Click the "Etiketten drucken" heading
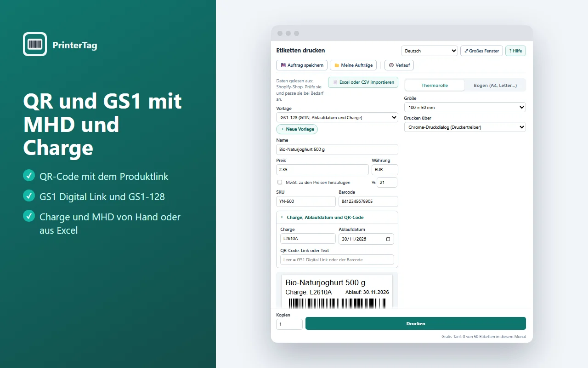The width and height of the screenshot is (588, 368). tap(300, 51)
